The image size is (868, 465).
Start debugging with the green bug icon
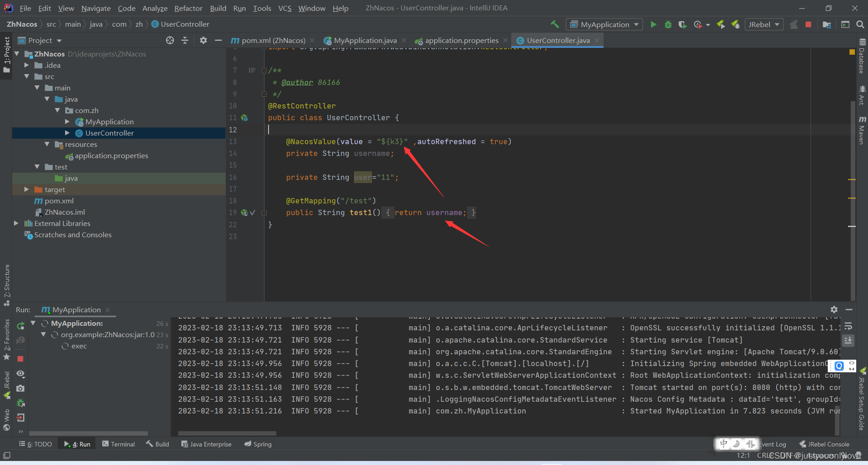point(668,24)
